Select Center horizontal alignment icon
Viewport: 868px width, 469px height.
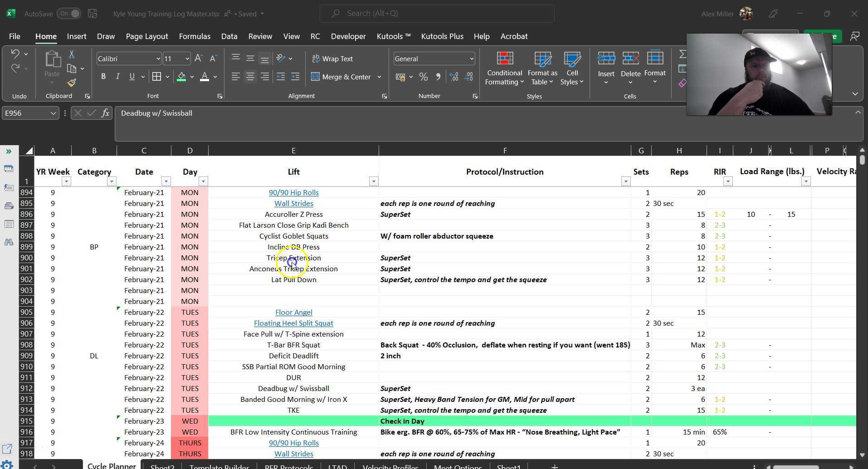click(250, 77)
